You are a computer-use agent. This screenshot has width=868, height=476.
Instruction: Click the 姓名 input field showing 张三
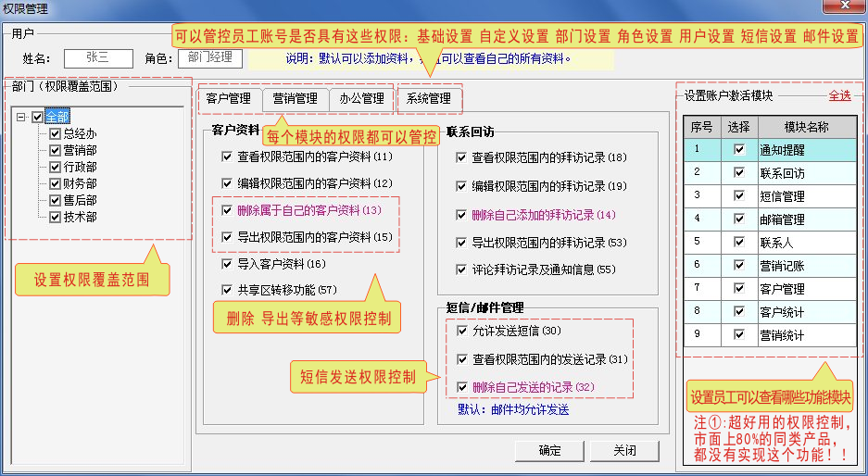click(x=98, y=58)
